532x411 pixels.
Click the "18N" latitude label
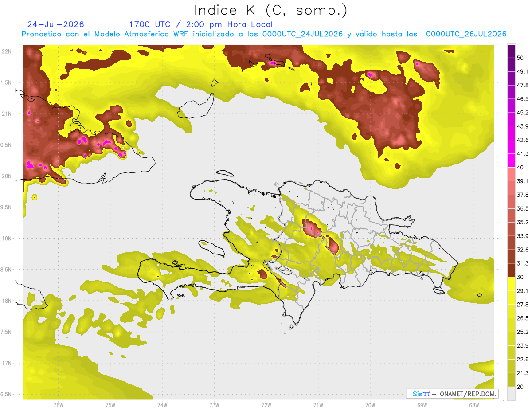(7, 301)
